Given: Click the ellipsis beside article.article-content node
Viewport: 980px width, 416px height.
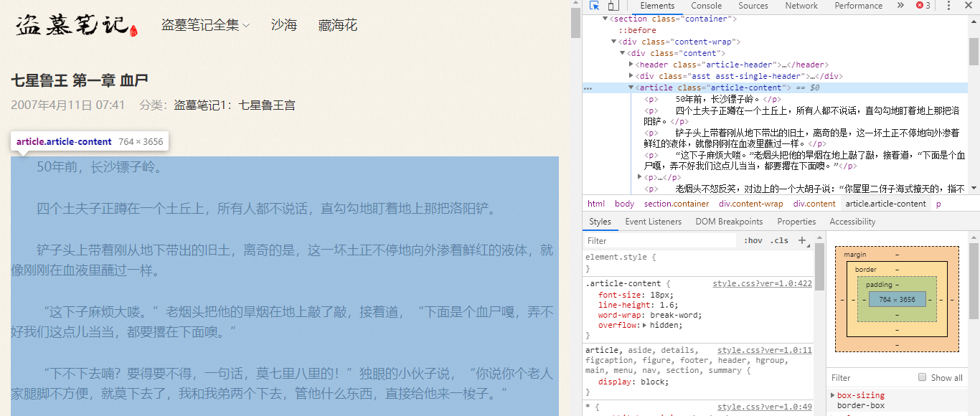Looking at the screenshot, I should [x=587, y=87].
